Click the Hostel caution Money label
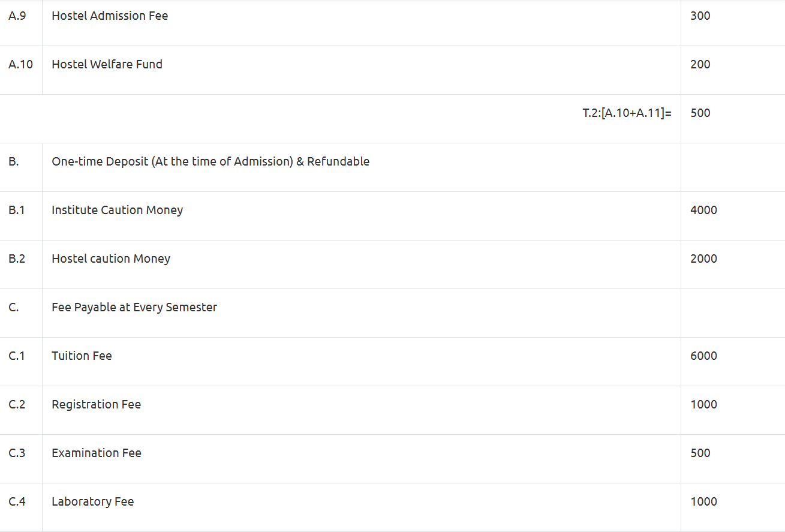Viewport: 785px width, 532px height. tap(111, 259)
